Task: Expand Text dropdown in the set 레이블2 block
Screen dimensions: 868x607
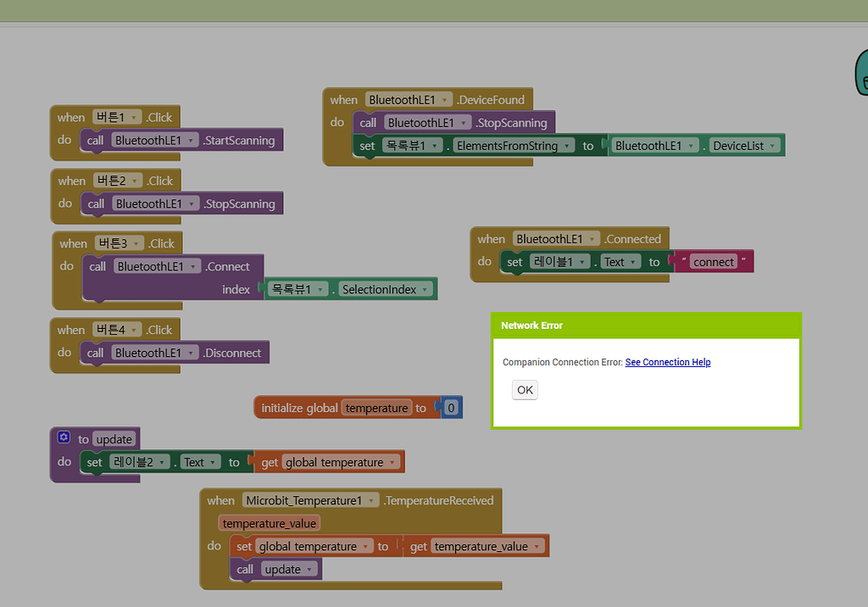Action: click(x=212, y=461)
